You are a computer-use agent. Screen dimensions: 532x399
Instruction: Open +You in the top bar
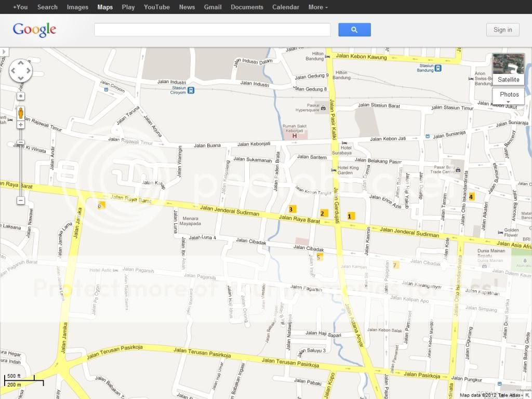(x=20, y=7)
